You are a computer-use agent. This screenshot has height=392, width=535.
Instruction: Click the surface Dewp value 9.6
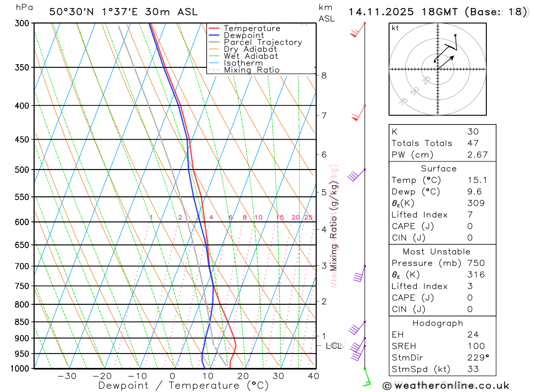click(x=475, y=192)
